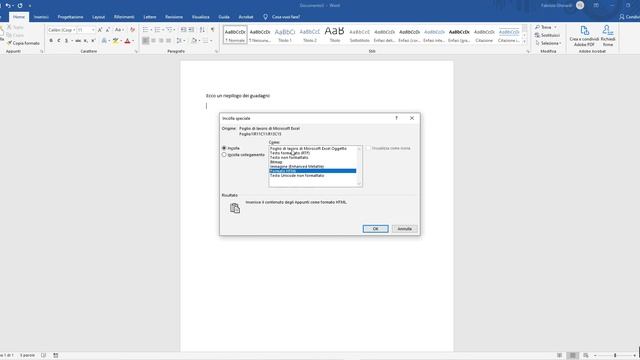
Task: Open the Riferimenti ribbon tab
Action: 124,17
